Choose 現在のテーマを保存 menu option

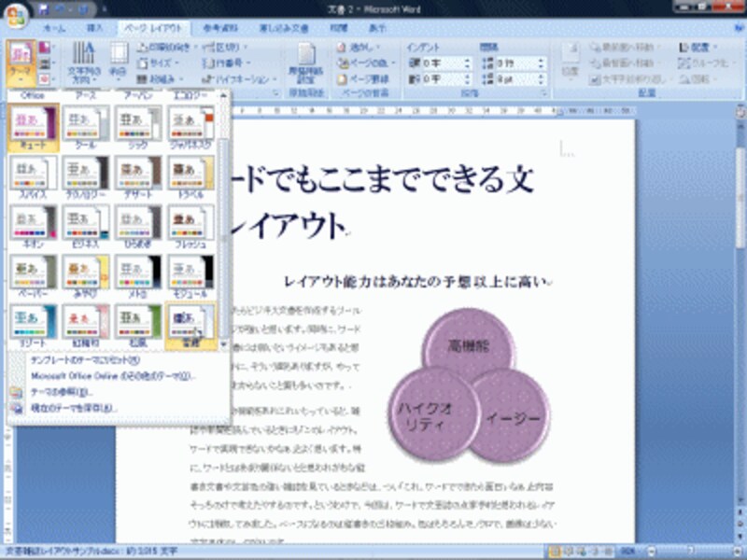click(x=75, y=408)
